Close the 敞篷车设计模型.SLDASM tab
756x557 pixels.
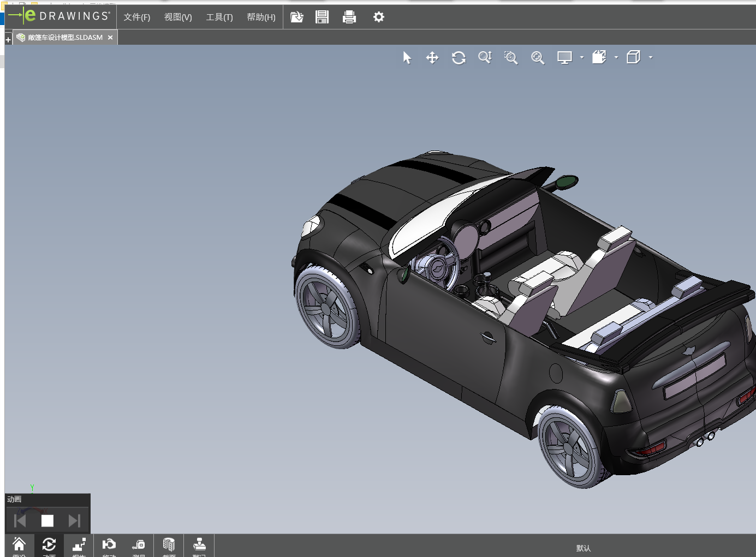[x=110, y=38]
